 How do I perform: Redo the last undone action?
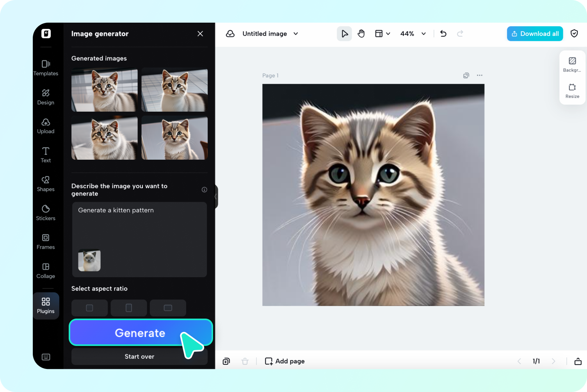[x=460, y=34]
